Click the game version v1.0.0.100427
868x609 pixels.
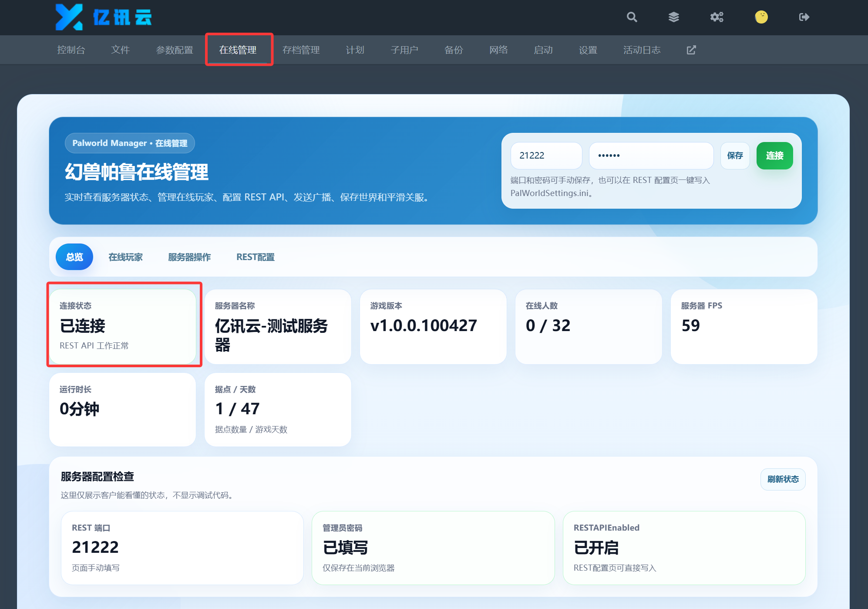(424, 325)
